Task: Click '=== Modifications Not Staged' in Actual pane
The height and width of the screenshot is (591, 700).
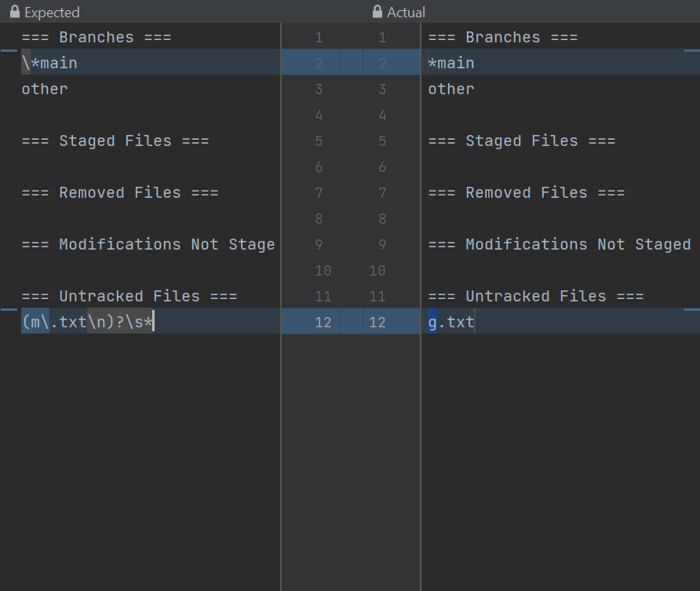Action: [560, 244]
